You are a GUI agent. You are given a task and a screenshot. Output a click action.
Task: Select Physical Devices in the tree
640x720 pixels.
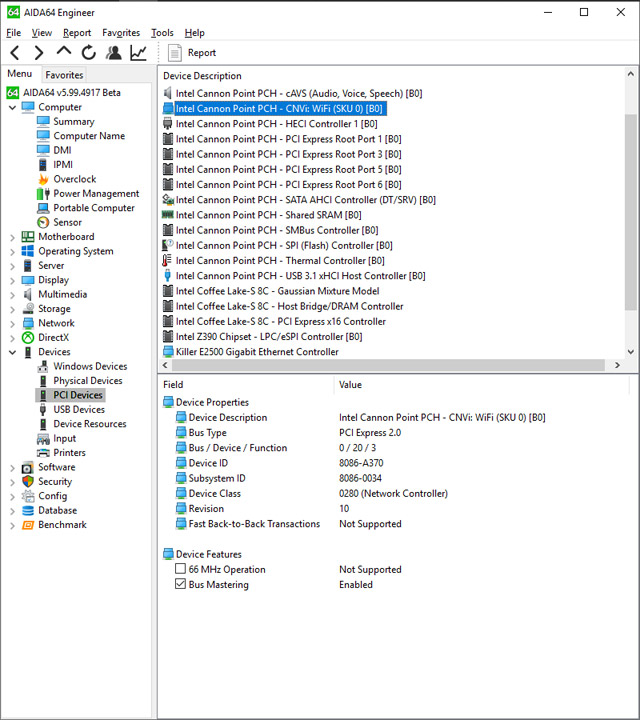(x=88, y=381)
